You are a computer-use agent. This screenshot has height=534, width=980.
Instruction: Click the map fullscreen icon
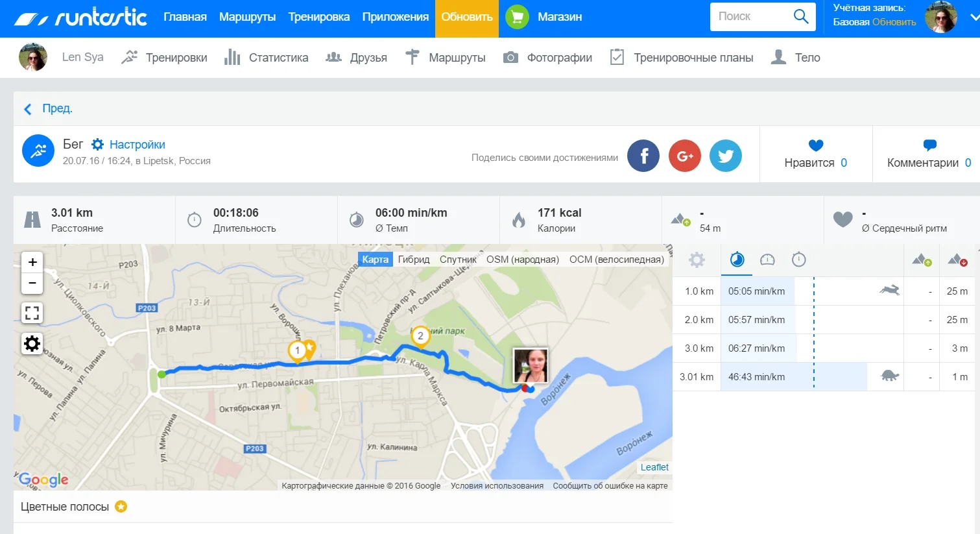32,313
